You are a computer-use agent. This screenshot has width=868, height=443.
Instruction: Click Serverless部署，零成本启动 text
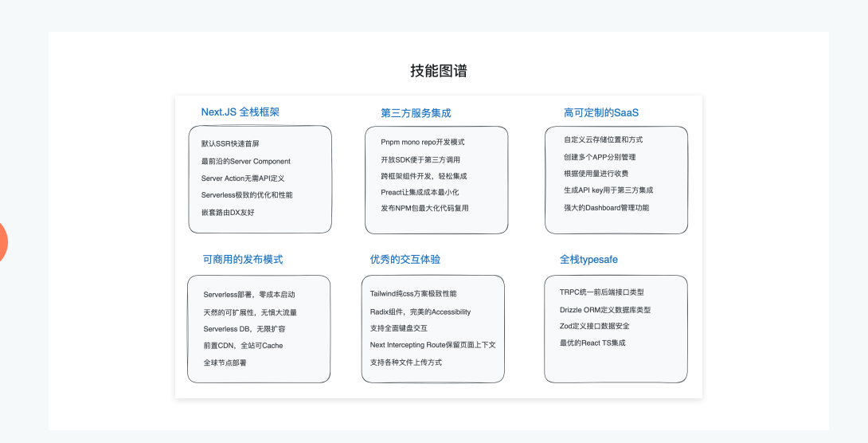(x=249, y=295)
